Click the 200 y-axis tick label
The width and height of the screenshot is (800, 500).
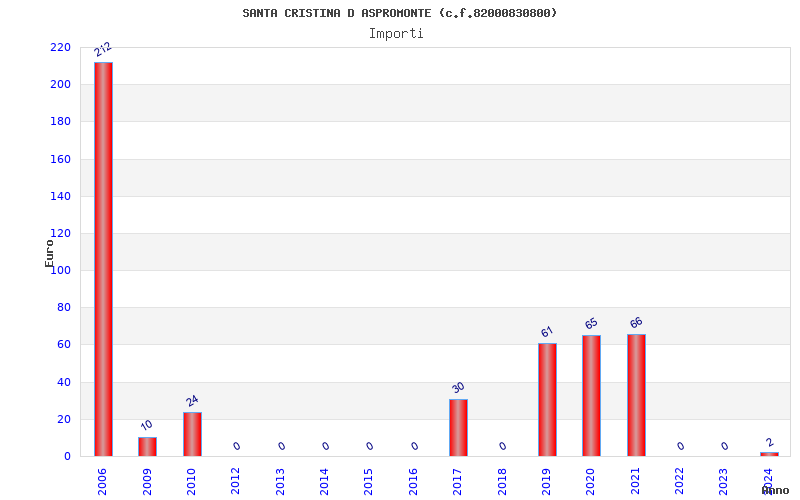click(60, 84)
